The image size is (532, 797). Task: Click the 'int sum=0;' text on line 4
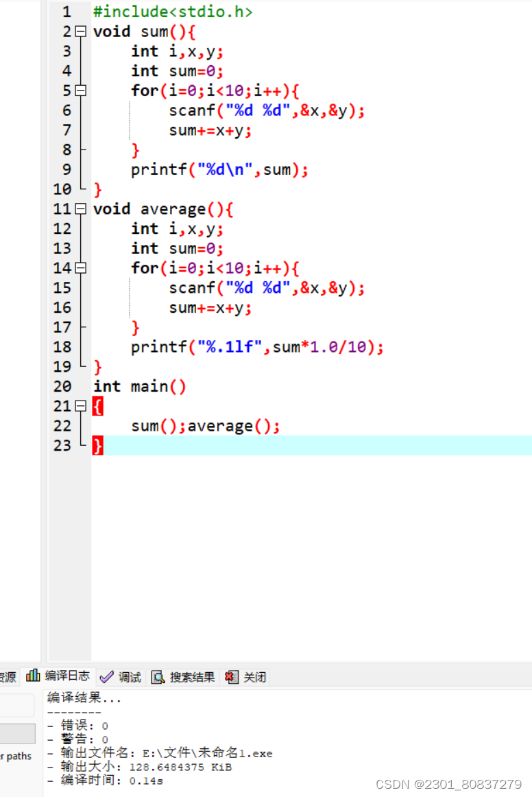point(178,71)
